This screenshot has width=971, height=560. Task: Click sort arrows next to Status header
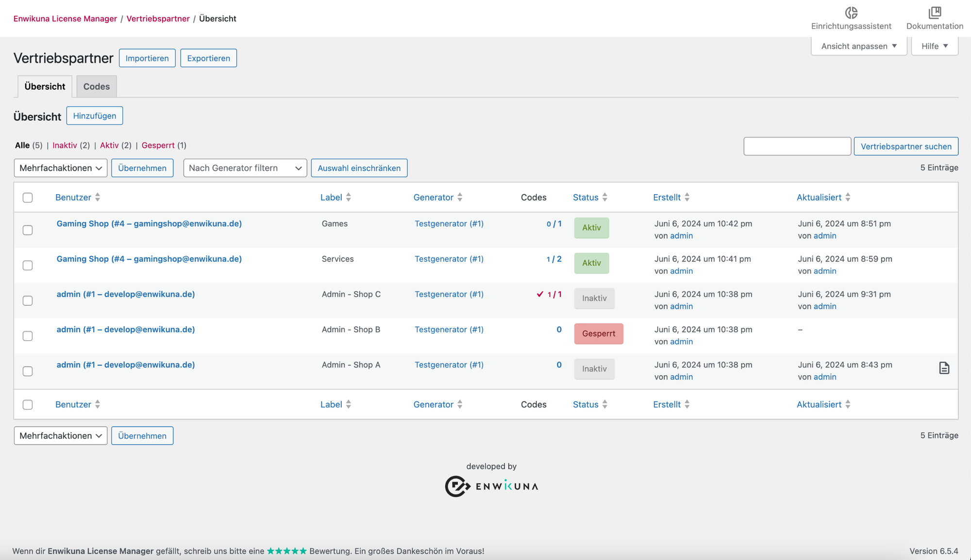tap(605, 198)
